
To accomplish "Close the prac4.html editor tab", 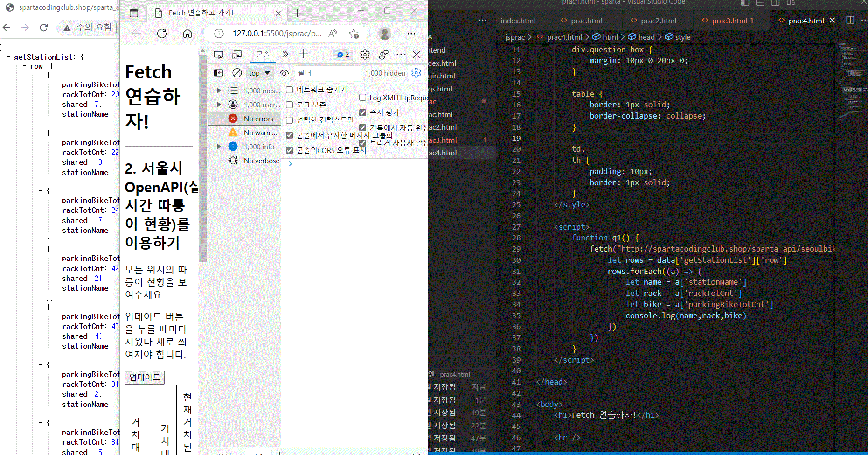I will [832, 21].
